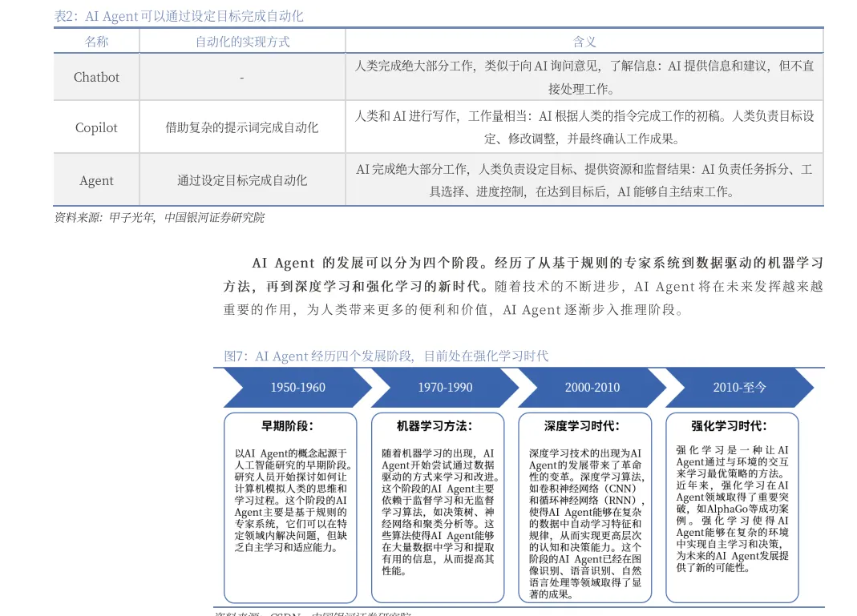Click the '1970-1990' timeline arrow

coord(445,387)
